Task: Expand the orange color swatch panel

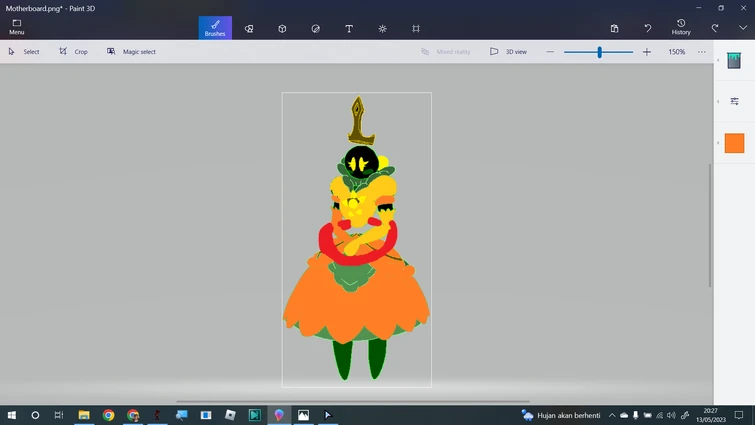Action: (734, 144)
